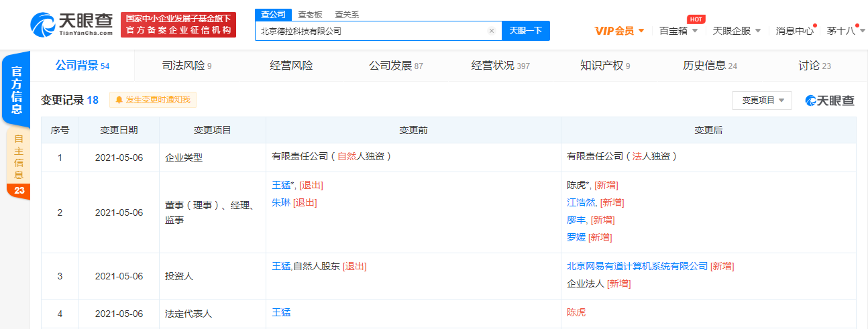The width and height of the screenshot is (868, 329).
Task: Click the 变更记录 18 heading
Action: (x=70, y=100)
